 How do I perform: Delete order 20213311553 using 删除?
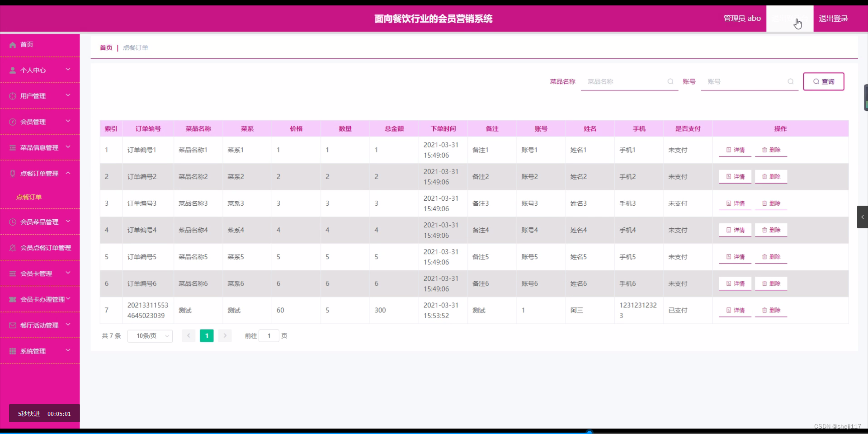[x=770, y=310]
